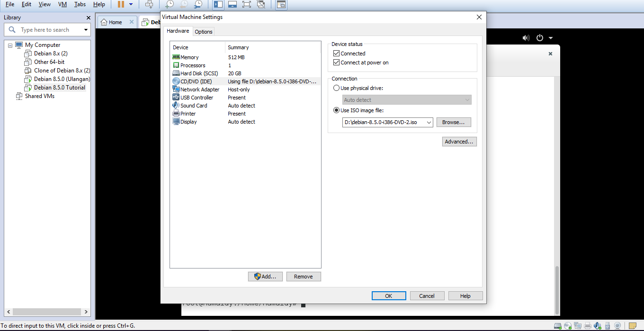Click the hard disk status bar icon
The width and height of the screenshot is (644, 331).
(x=557, y=326)
